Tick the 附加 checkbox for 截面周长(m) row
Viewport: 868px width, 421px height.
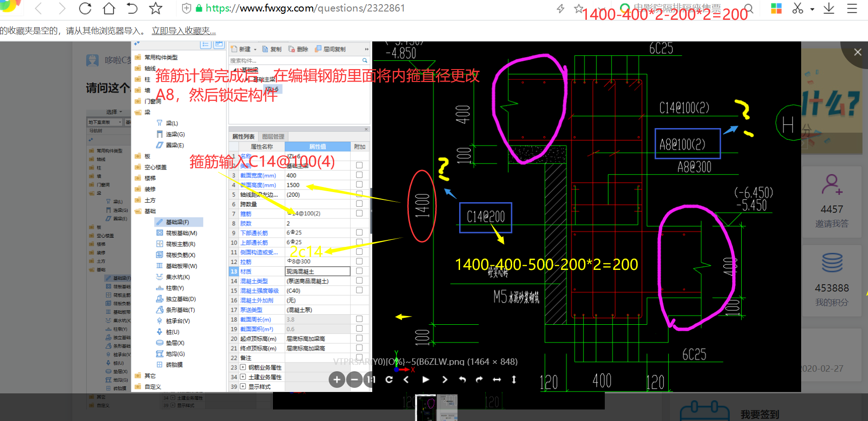pyautogui.click(x=360, y=319)
